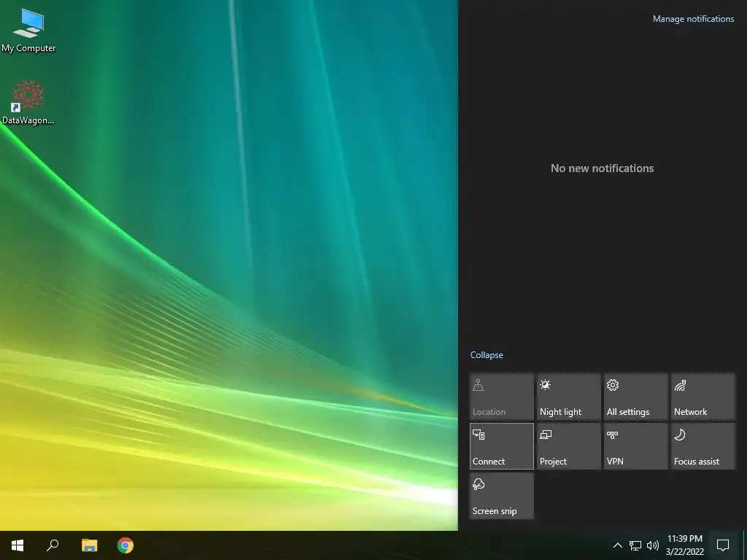747x560 pixels.
Task: Show hidden tray icons chevron
Action: [617, 545]
